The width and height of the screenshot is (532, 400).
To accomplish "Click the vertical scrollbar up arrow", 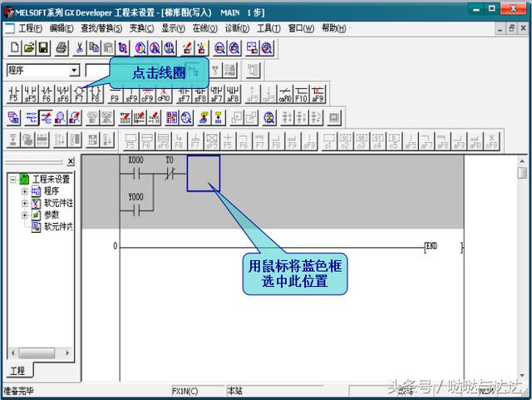I will (522, 161).
